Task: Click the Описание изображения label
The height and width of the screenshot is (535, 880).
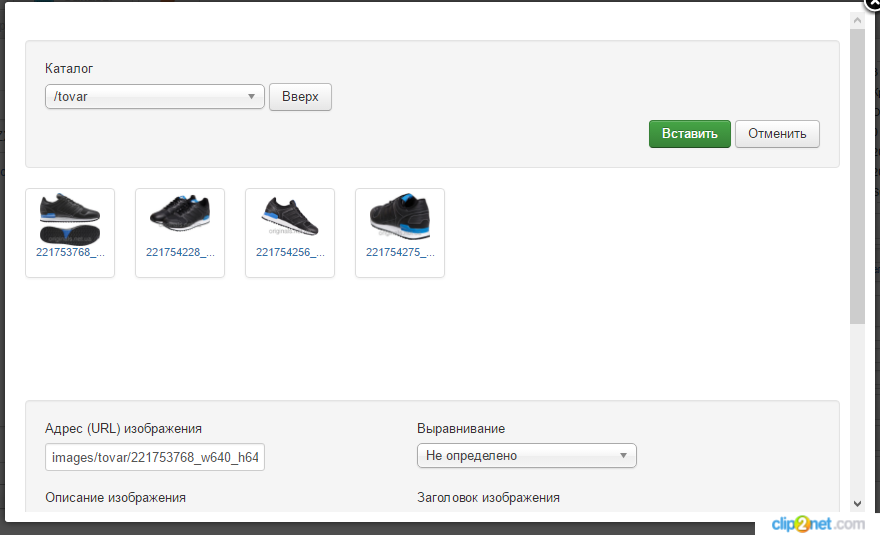Action: coord(115,497)
